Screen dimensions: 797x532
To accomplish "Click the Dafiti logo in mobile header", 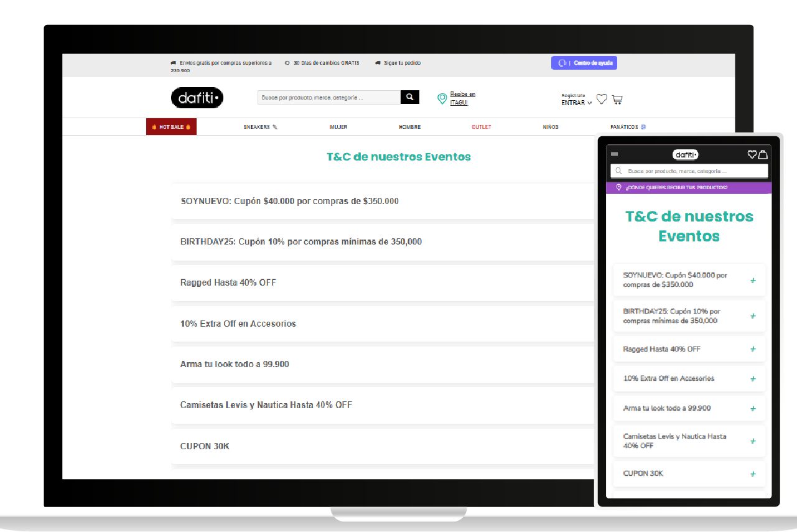I will pyautogui.click(x=686, y=154).
